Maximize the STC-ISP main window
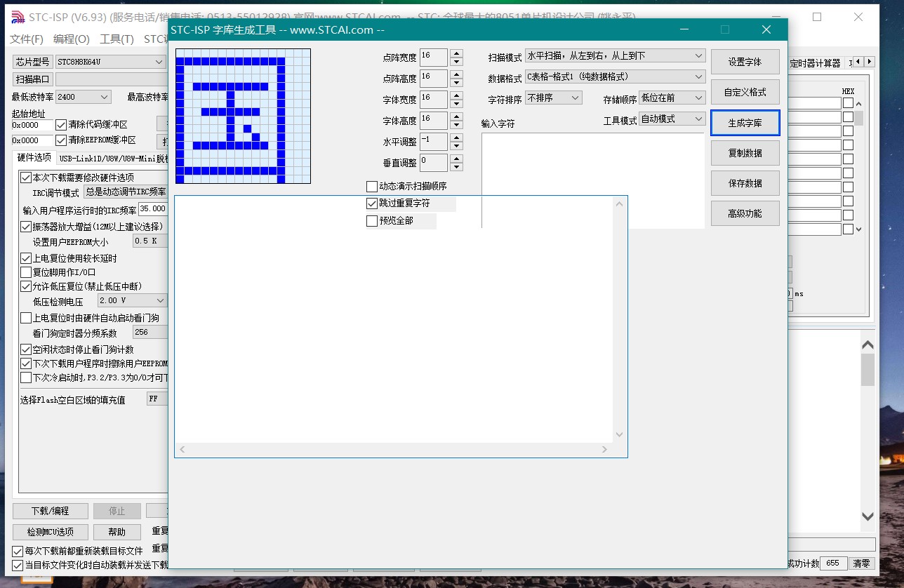Screen dimensions: 904x588 coord(817,17)
